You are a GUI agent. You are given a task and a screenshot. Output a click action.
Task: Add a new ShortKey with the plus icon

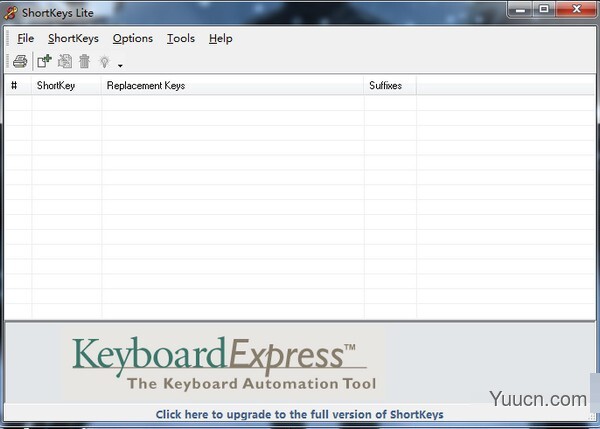(x=44, y=62)
